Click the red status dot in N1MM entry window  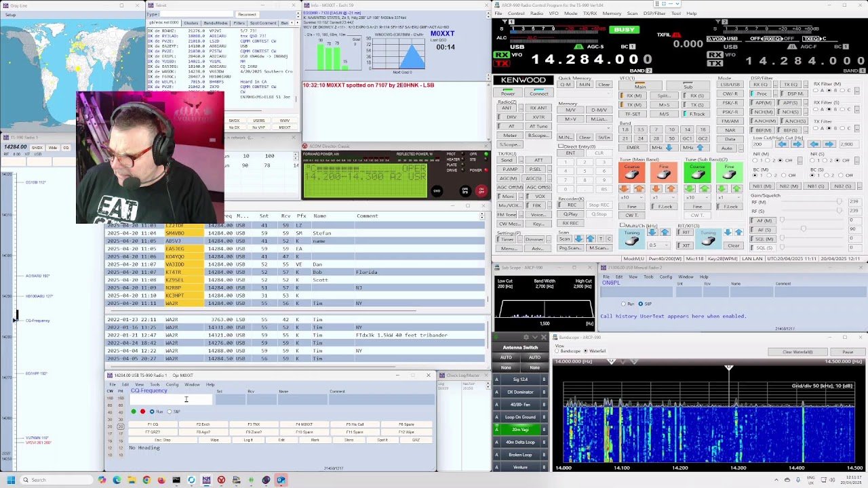point(142,411)
